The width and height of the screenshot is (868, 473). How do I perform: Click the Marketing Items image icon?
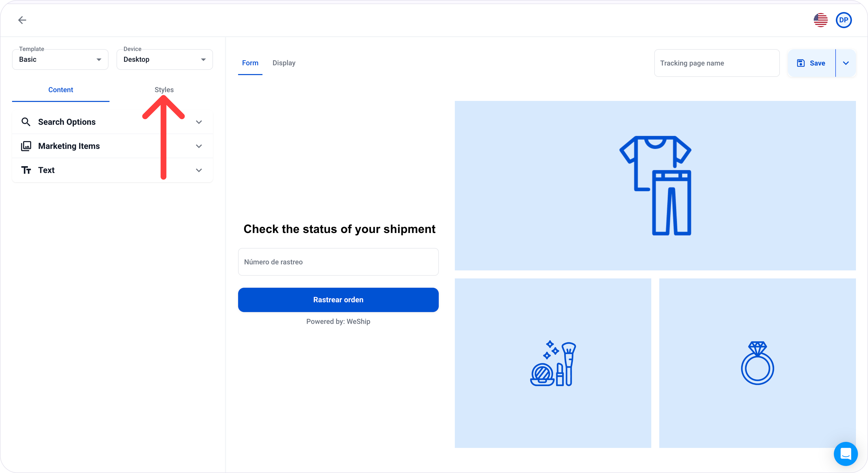[x=26, y=146]
